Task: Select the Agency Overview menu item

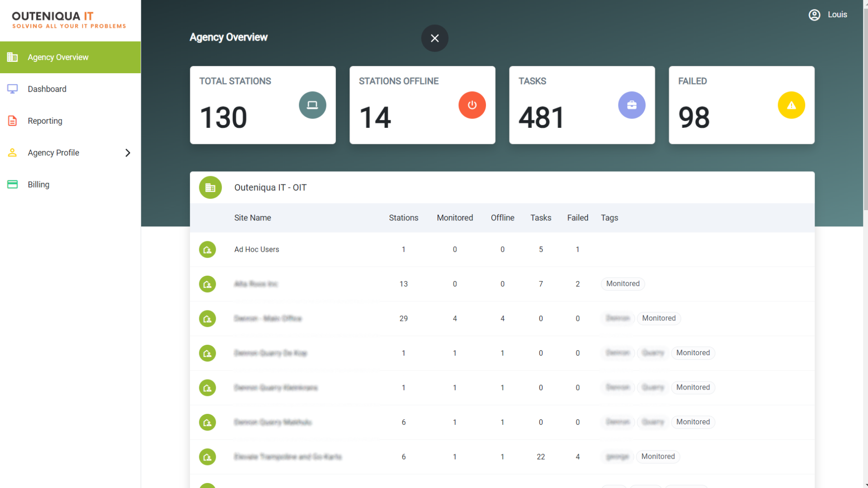Action: click(x=58, y=57)
